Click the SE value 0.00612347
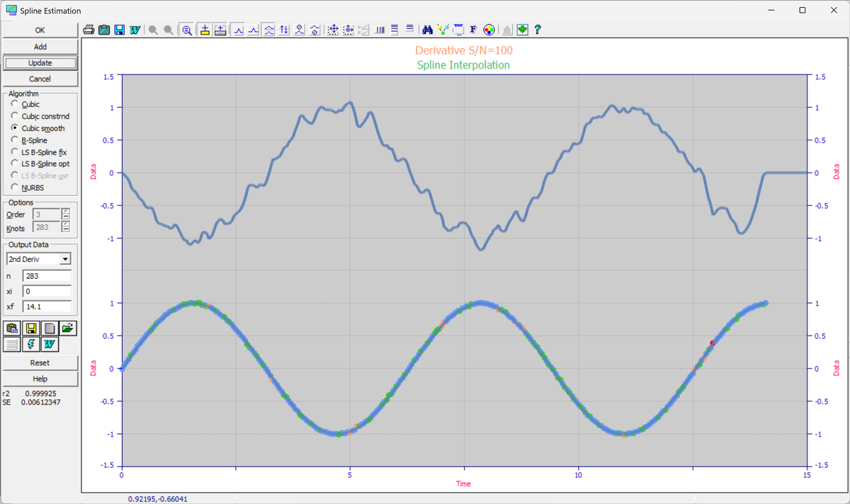Image resolution: width=850 pixels, height=504 pixels. point(41,402)
